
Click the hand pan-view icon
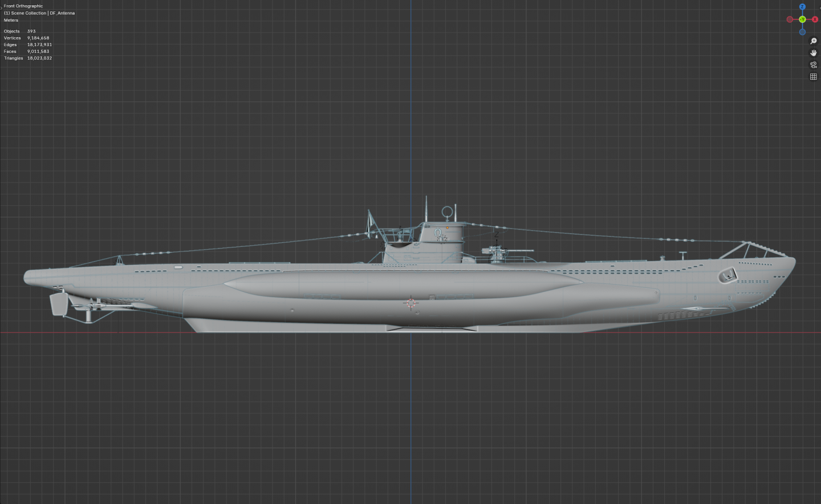point(814,53)
